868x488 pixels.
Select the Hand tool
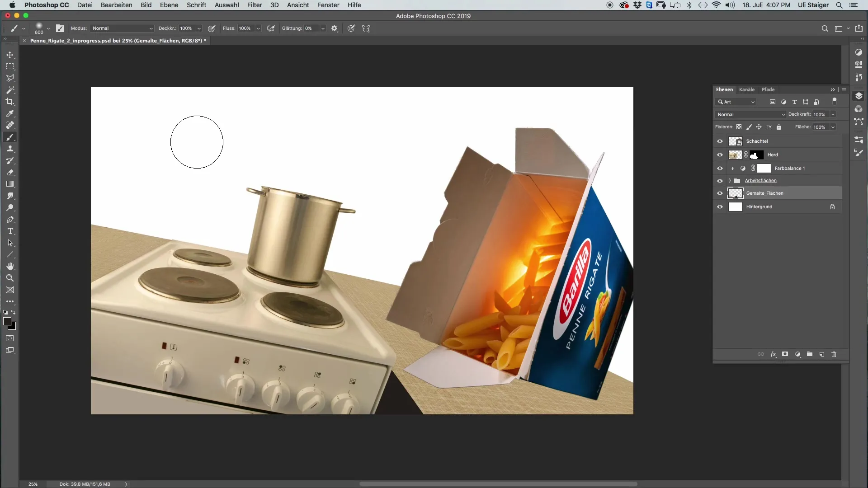pos(10,266)
